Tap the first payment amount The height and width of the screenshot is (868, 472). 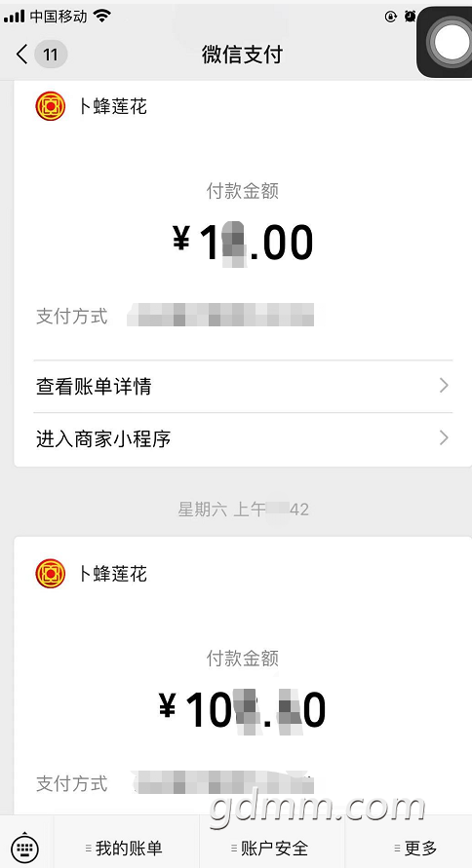[x=243, y=243]
